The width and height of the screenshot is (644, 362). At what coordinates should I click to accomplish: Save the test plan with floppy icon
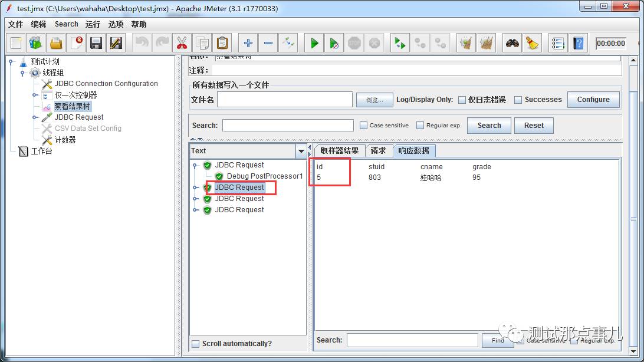click(96, 43)
